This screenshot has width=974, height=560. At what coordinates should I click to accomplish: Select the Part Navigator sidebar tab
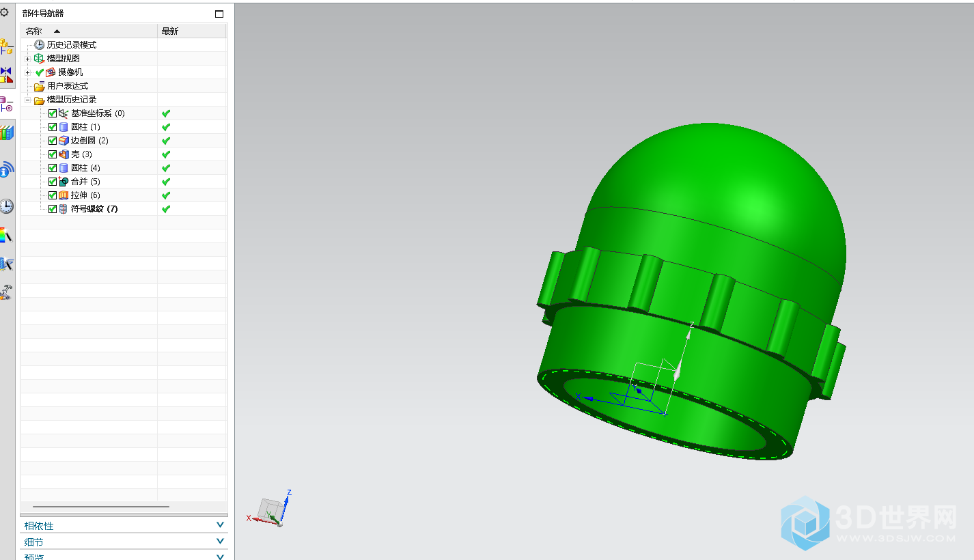pyautogui.click(x=6, y=104)
